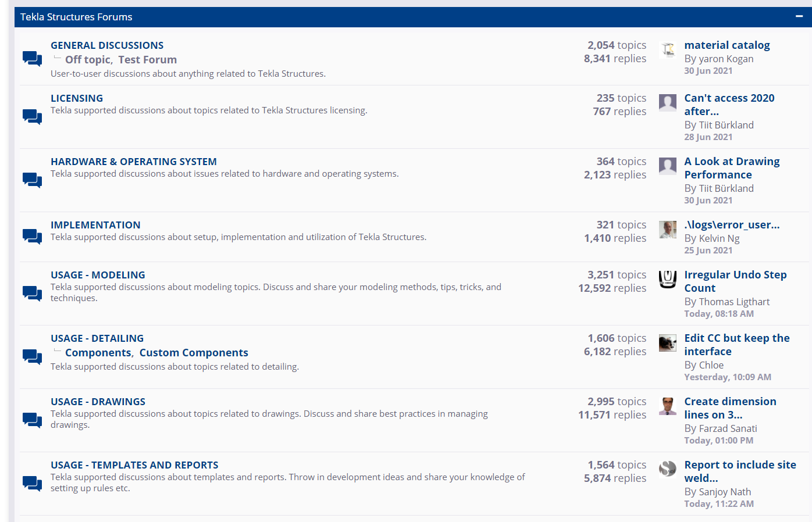Click the General Discussions forum chat icon

[x=32, y=59]
